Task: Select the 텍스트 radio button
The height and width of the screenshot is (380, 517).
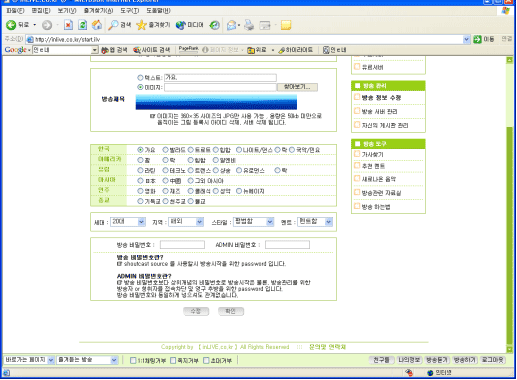Action: click(x=140, y=78)
